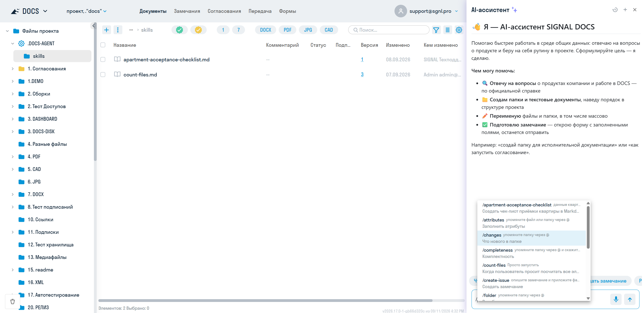Viewport: 644px width, 313px height.
Task: Expand the 3. DASHBOARD folder
Action: point(13,119)
